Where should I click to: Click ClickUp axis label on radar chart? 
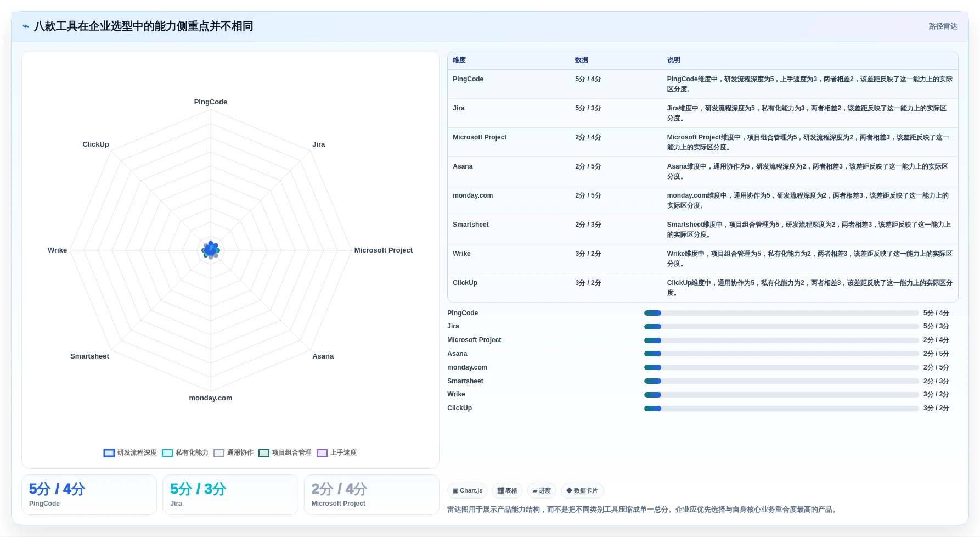96,144
